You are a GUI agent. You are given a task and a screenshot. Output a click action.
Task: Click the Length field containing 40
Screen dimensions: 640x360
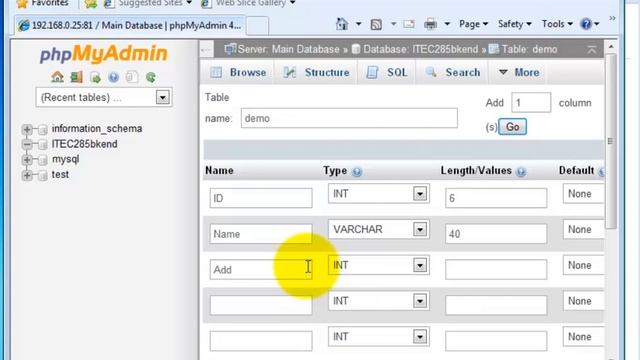click(x=496, y=234)
